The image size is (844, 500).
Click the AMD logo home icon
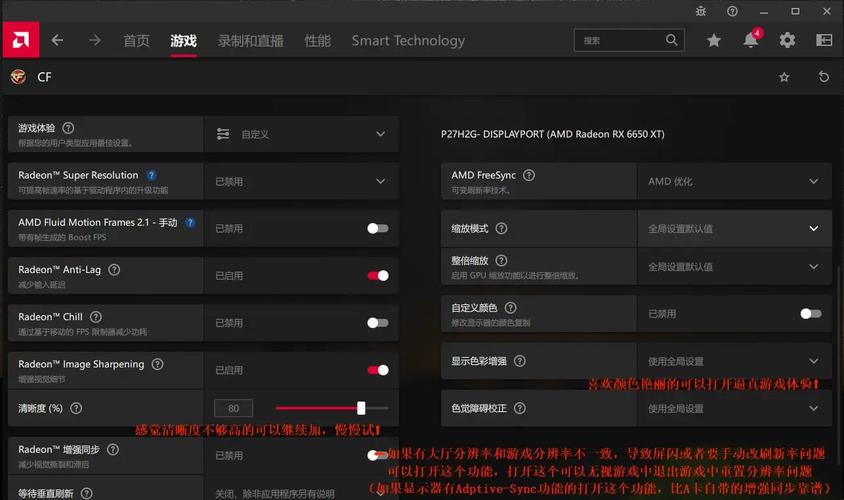click(x=20, y=40)
